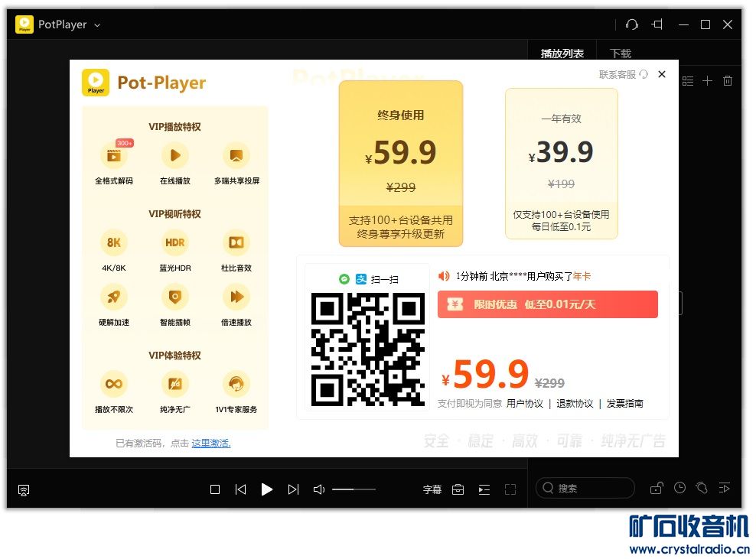The width and height of the screenshot is (756, 559).
Task: Open the PotPlayer title dropdown menu
Action: [x=97, y=25]
